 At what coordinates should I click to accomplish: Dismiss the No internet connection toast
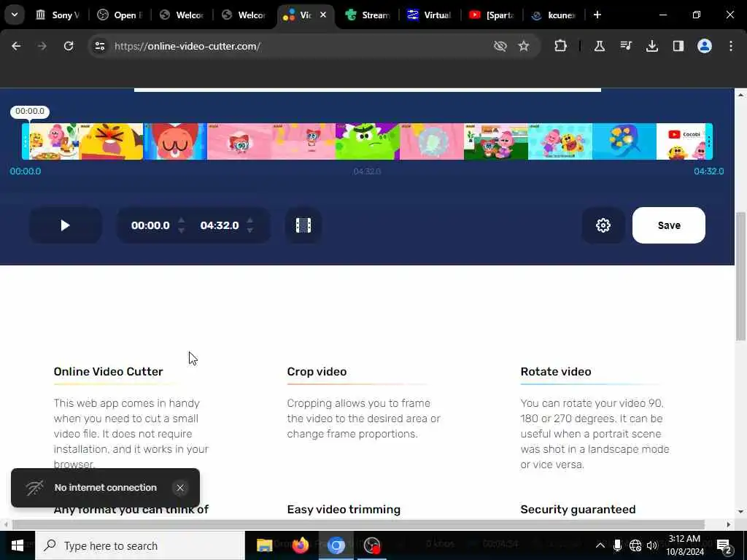(x=180, y=488)
